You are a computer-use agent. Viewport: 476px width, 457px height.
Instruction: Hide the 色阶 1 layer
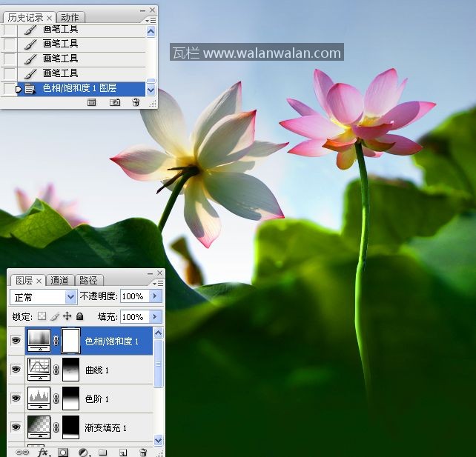[16, 398]
